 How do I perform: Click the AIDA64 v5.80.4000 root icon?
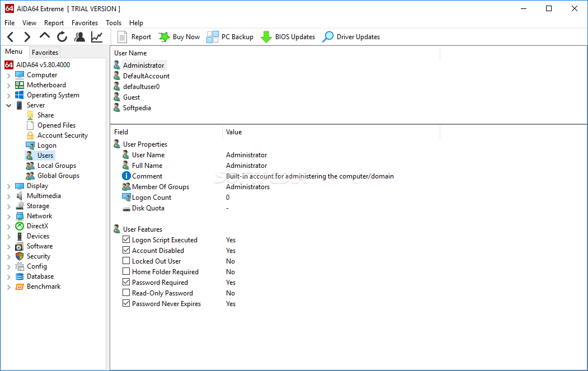[9, 64]
